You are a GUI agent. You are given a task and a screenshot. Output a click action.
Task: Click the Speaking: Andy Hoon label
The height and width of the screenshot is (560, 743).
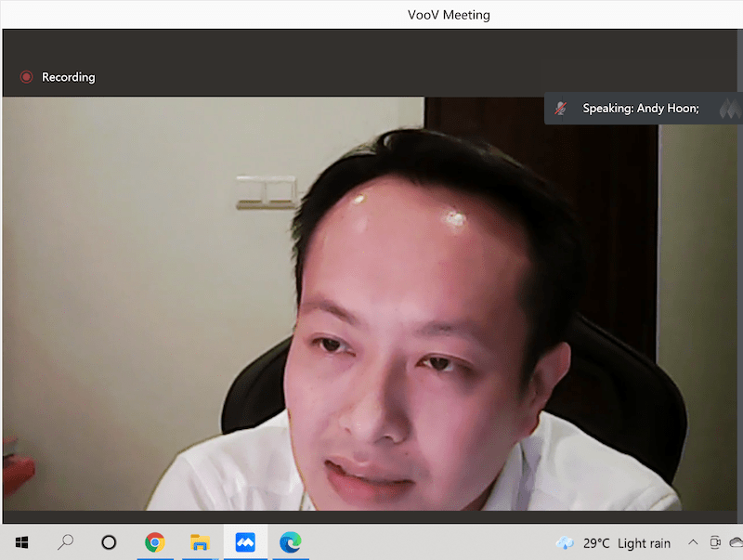640,109
